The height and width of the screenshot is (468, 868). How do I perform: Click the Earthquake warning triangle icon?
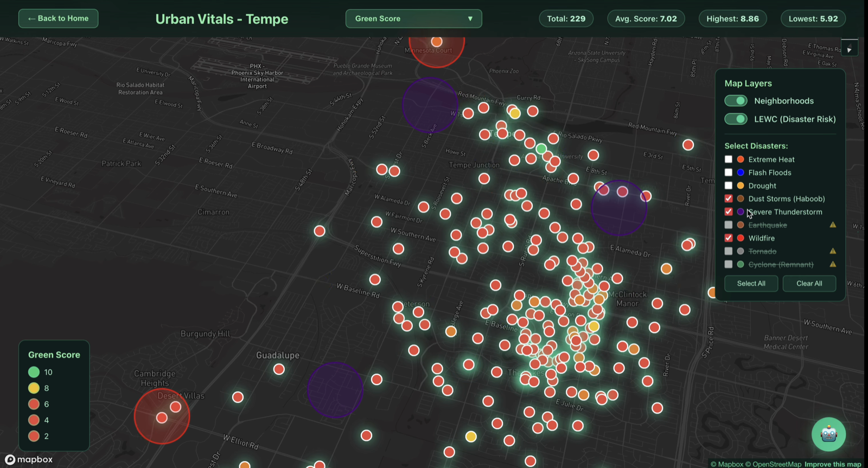click(832, 225)
